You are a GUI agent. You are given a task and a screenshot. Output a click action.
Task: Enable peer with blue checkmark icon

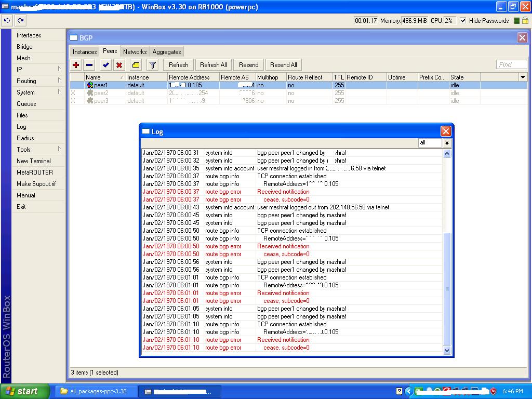[x=106, y=65]
